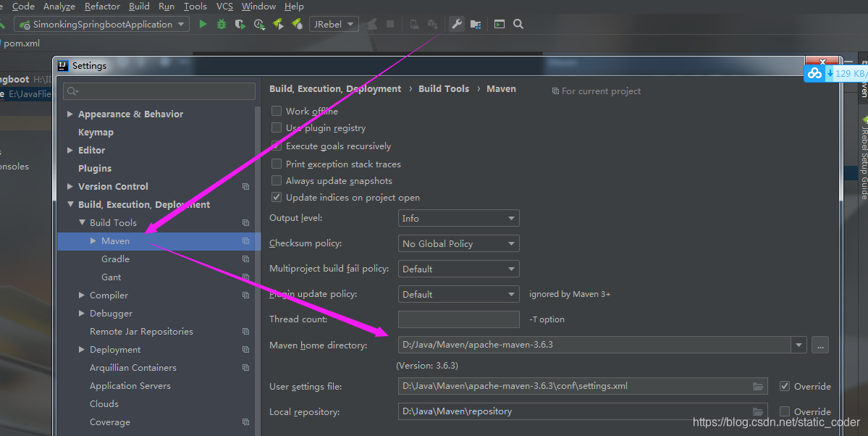Open the JRebel Setup Guide side panel
The height and width of the screenshot is (436, 868).
pyautogui.click(x=864, y=158)
